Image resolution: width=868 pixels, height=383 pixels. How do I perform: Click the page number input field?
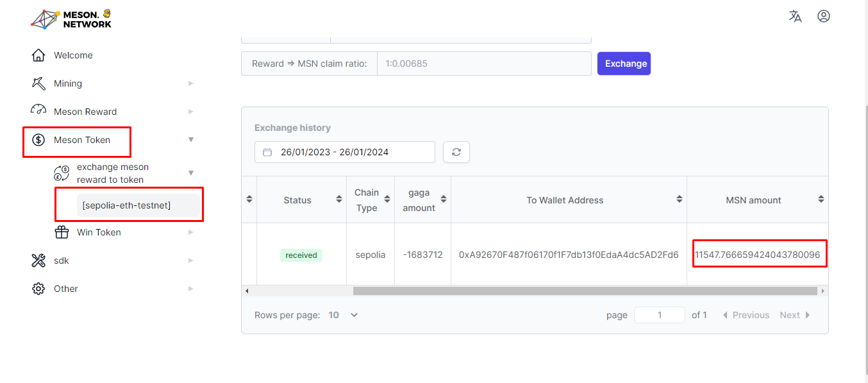pos(660,315)
